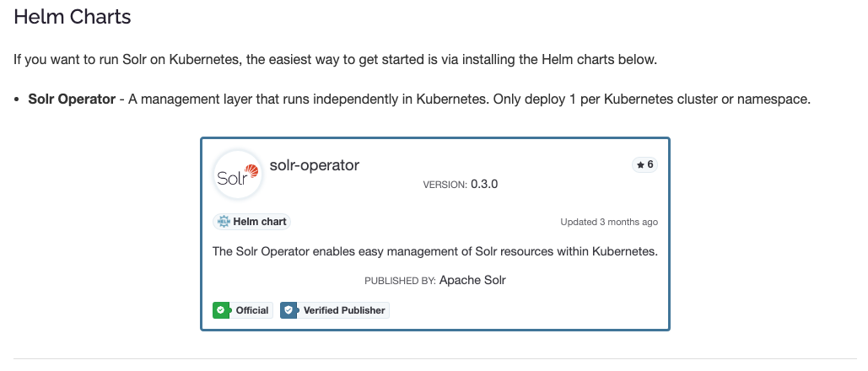Open the solr-operator chart title
This screenshot has height=371, width=868.
tap(314, 165)
